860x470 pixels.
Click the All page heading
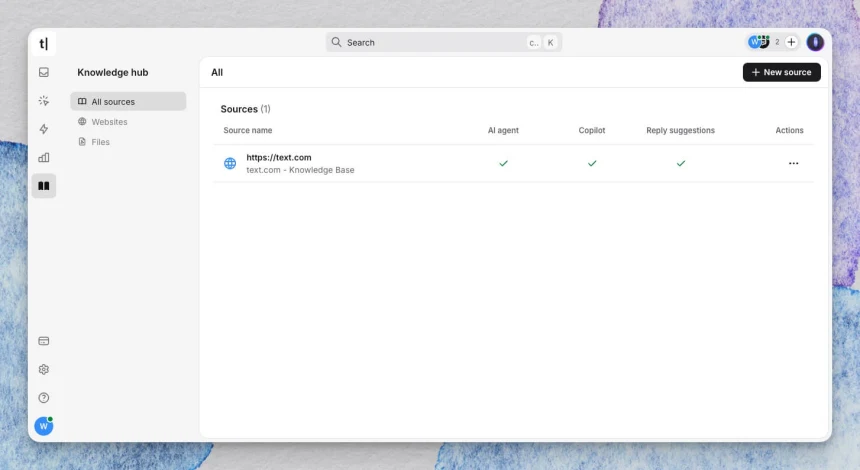[x=217, y=72]
